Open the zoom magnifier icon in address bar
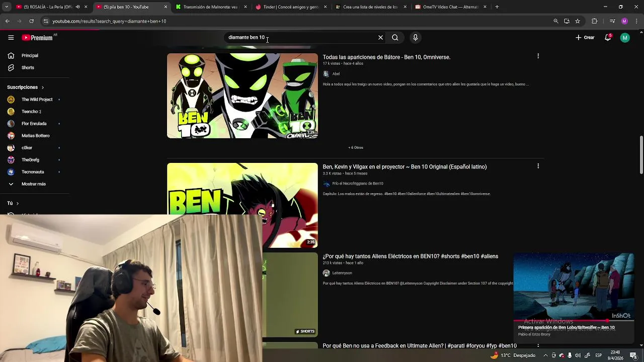 click(x=555, y=21)
